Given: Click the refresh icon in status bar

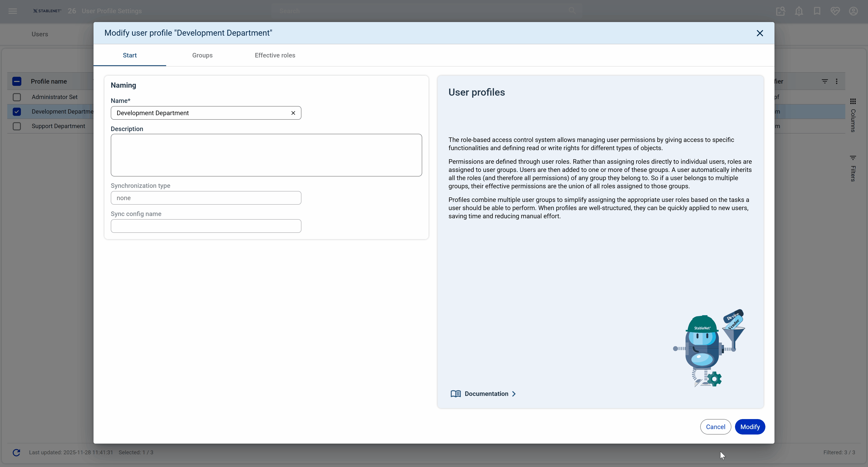Looking at the screenshot, I should click(16, 452).
